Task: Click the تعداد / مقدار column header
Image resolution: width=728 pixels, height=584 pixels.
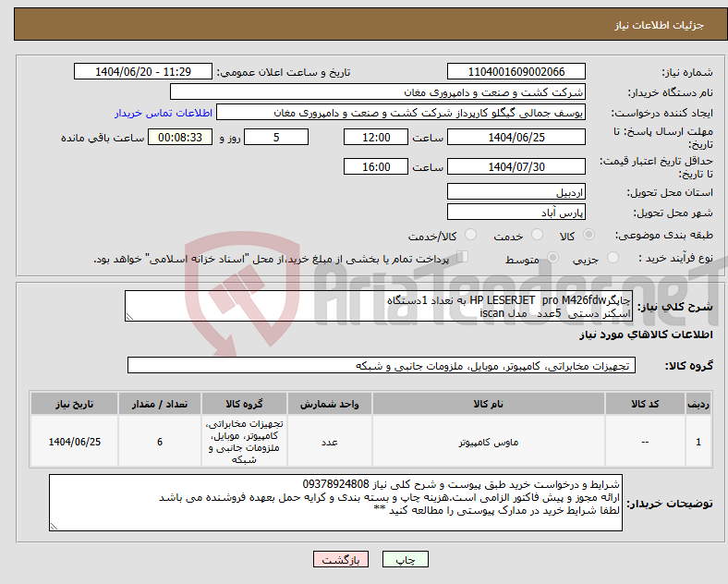Action: pyautogui.click(x=159, y=404)
